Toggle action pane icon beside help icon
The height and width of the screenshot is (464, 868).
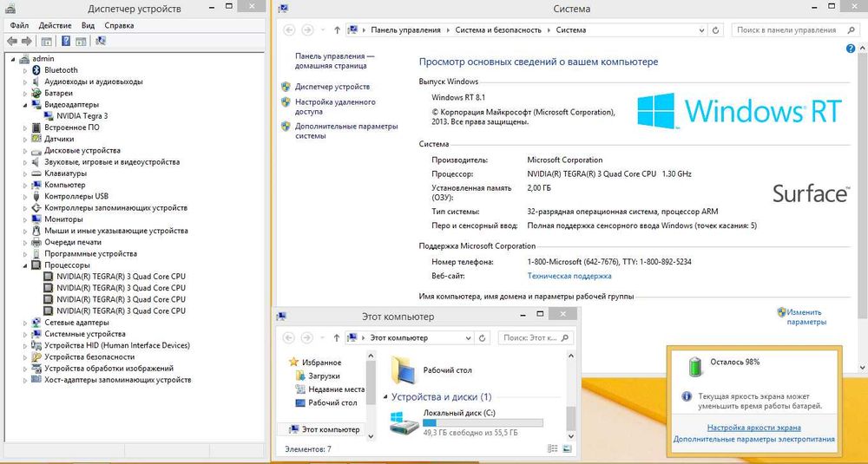[81, 41]
